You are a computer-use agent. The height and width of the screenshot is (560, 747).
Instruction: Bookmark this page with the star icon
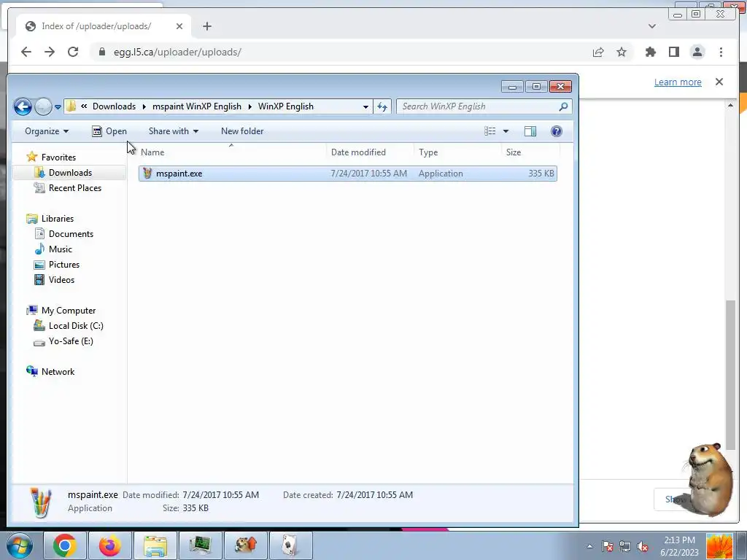pyautogui.click(x=622, y=52)
